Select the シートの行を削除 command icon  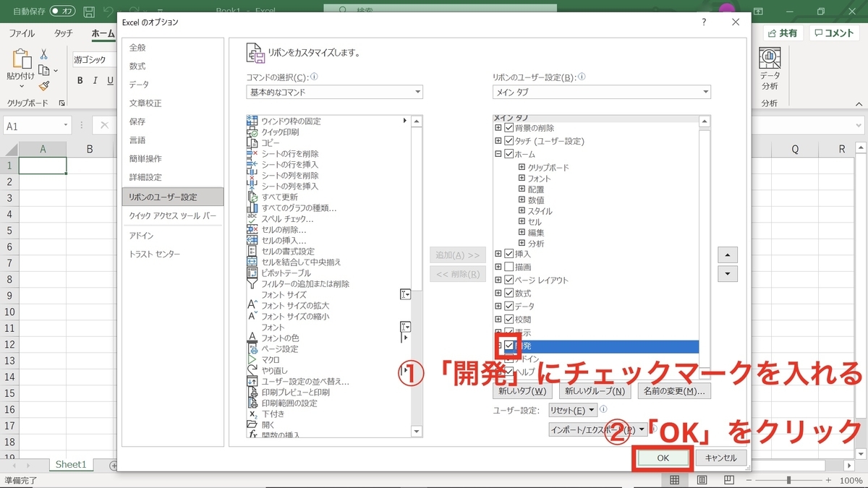(252, 154)
